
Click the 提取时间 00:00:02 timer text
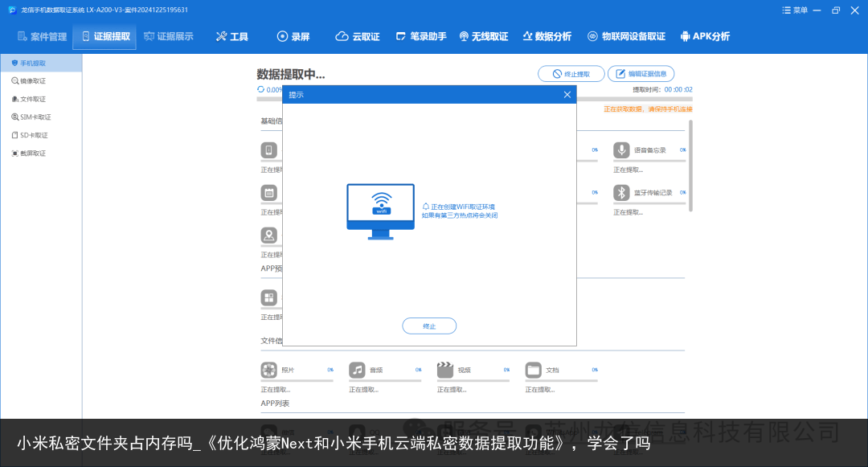pos(662,90)
